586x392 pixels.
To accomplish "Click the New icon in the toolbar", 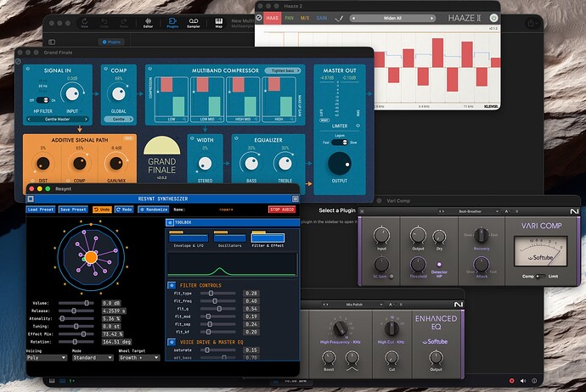I will pos(84,23).
